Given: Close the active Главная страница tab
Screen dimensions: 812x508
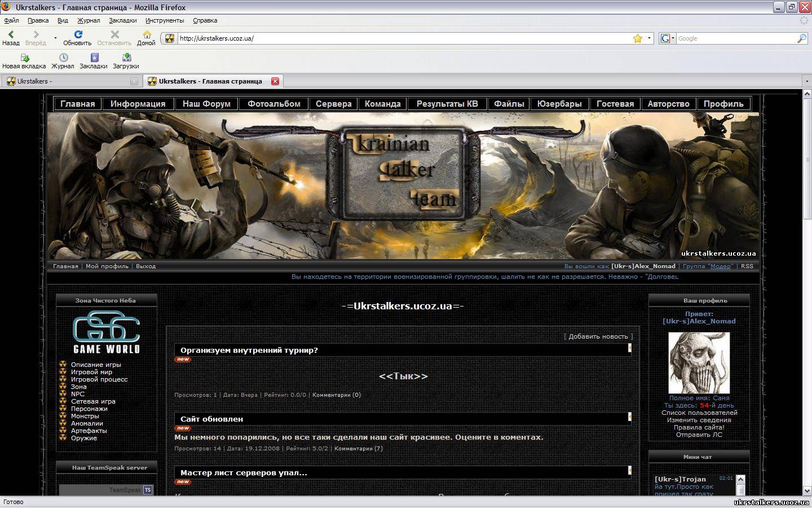Looking at the screenshot, I should pos(275,81).
